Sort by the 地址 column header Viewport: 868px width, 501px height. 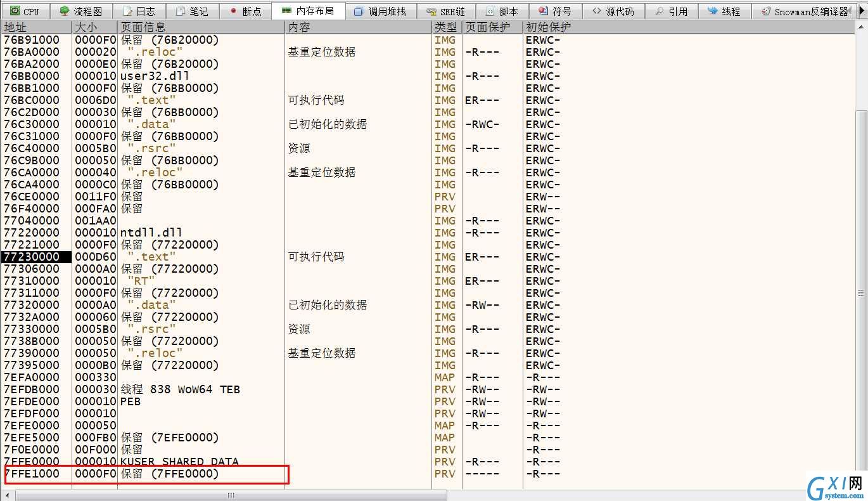pos(36,27)
